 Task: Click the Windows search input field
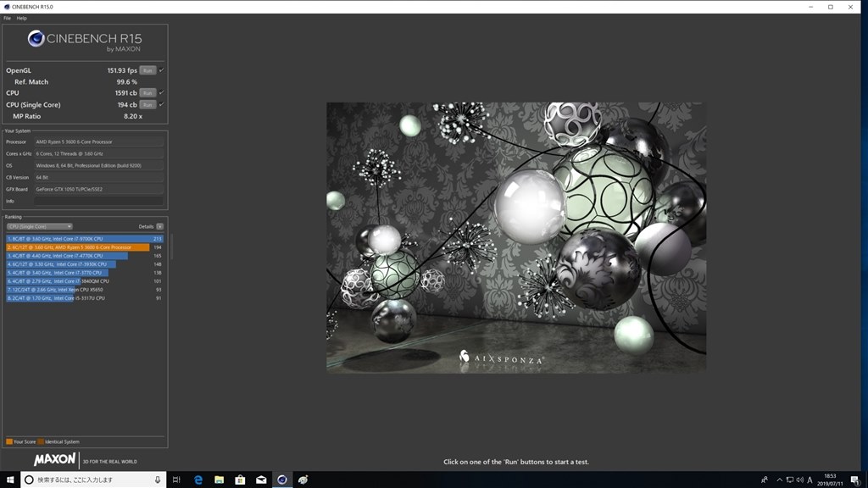click(85, 480)
